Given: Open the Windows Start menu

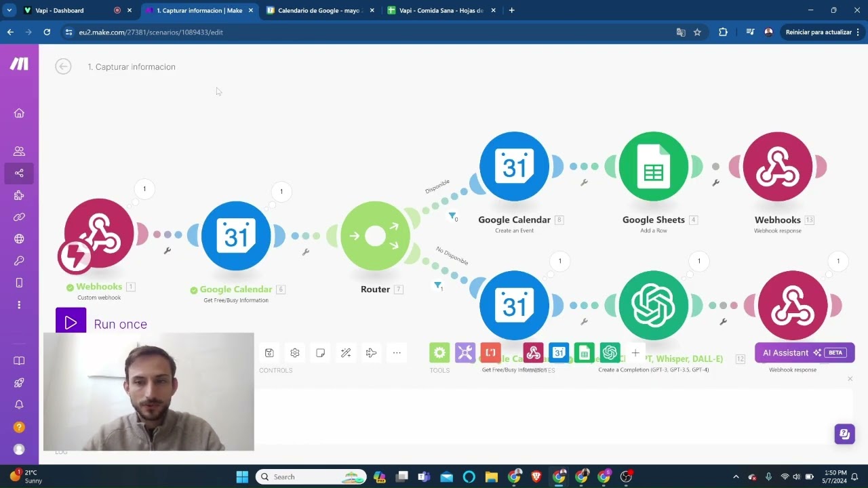Looking at the screenshot, I should [x=242, y=476].
